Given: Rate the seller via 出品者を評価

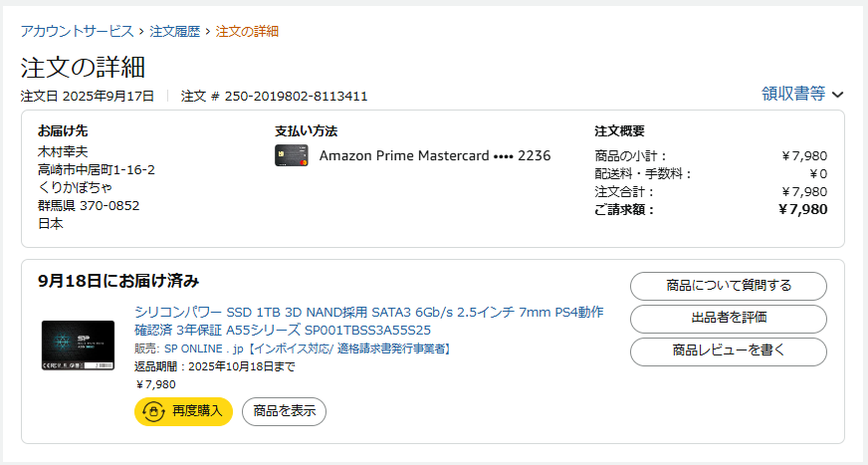Looking at the screenshot, I should click(x=728, y=319).
